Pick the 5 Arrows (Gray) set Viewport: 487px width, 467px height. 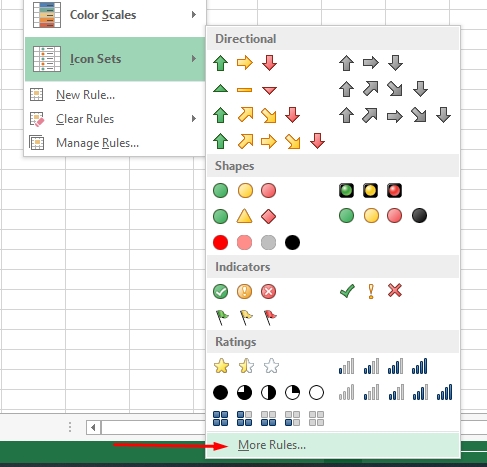tap(395, 115)
